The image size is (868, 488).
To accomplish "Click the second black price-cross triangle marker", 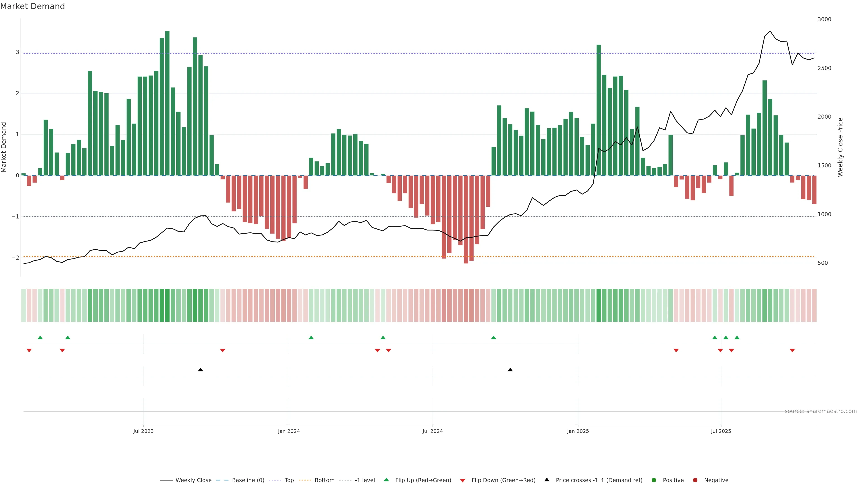I will (510, 370).
